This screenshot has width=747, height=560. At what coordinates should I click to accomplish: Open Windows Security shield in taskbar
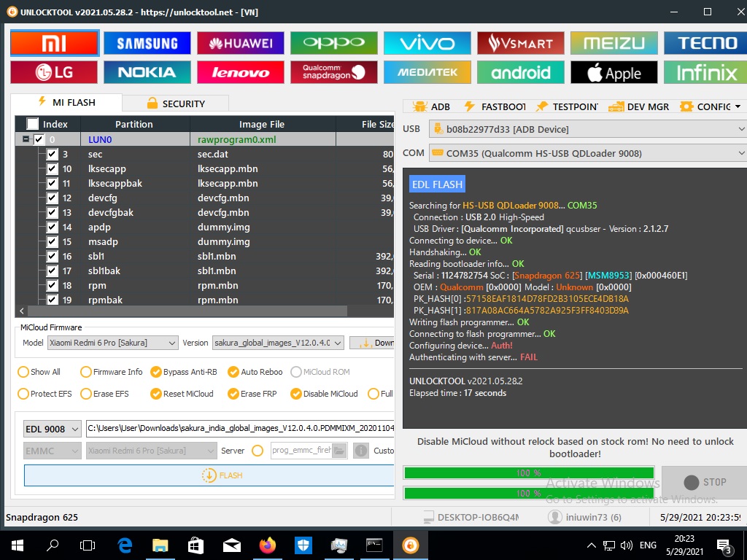[303, 545]
